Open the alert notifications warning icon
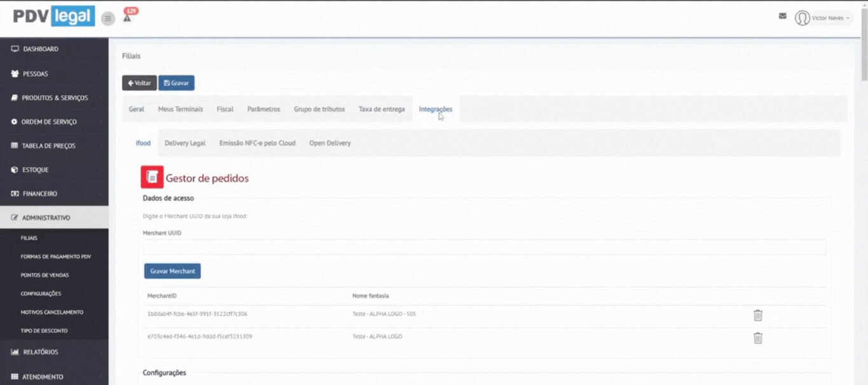Viewport: 868px width, 385px height. point(127,18)
